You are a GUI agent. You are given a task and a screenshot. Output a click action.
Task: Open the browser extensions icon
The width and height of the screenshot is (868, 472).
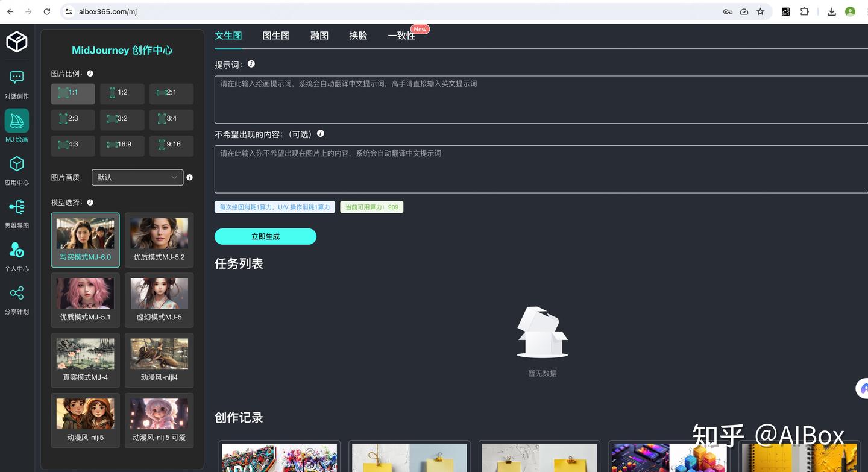(805, 11)
